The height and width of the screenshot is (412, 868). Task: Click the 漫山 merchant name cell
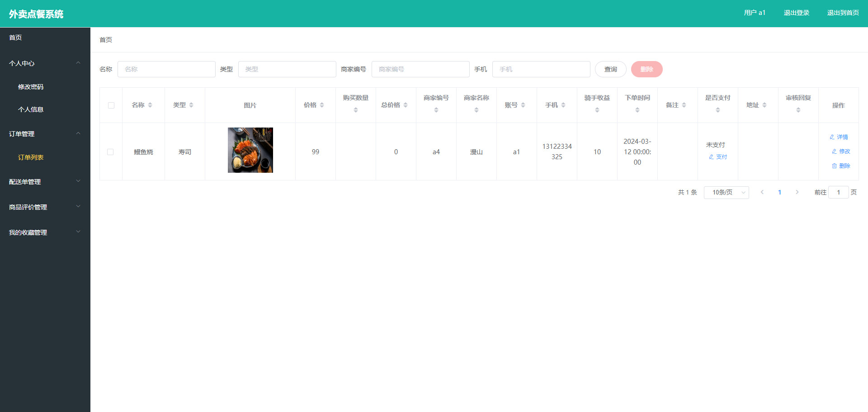point(476,152)
